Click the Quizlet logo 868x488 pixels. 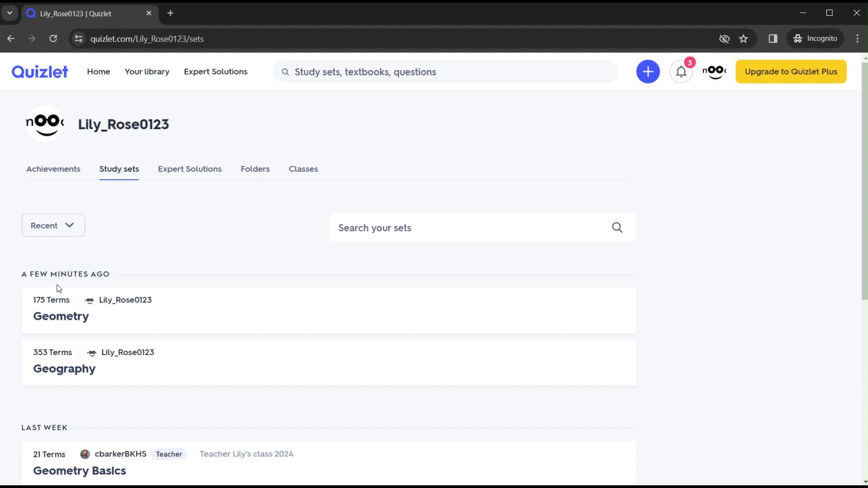[40, 71]
